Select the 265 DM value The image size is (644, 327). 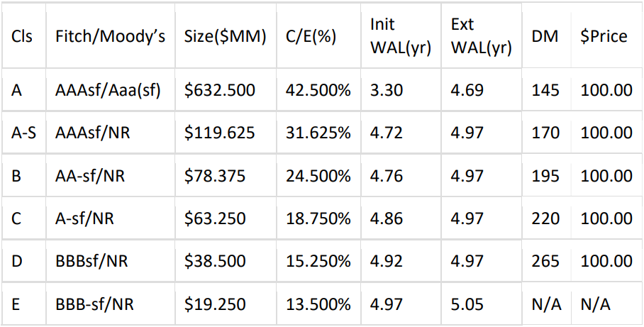pyautogui.click(x=545, y=262)
